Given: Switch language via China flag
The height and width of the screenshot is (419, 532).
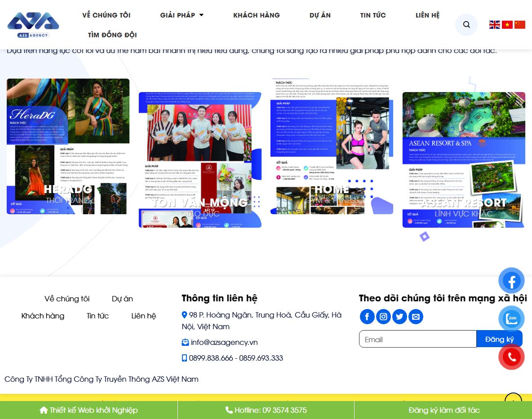Looking at the screenshot, I should pos(519,24).
